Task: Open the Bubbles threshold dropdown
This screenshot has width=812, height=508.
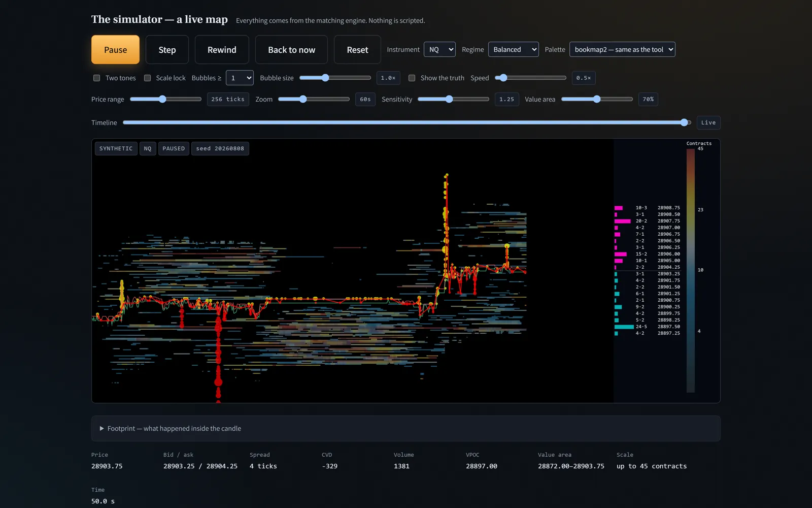Action: point(240,78)
